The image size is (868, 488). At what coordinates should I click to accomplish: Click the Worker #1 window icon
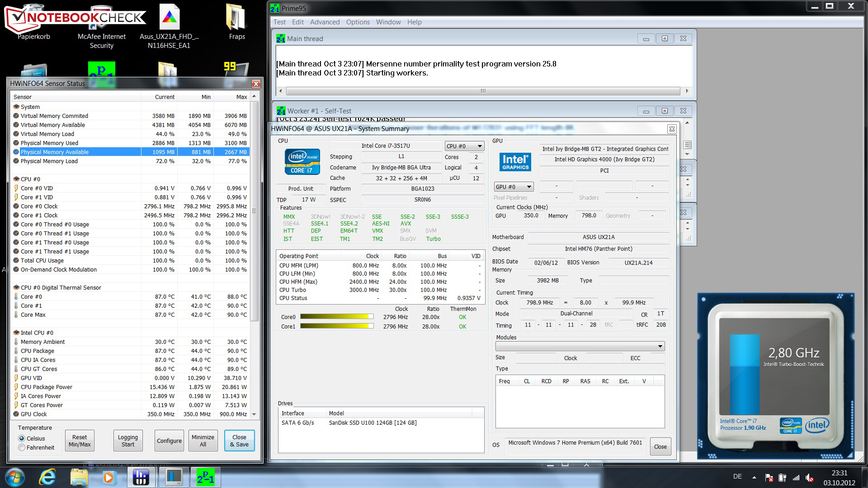pos(281,111)
